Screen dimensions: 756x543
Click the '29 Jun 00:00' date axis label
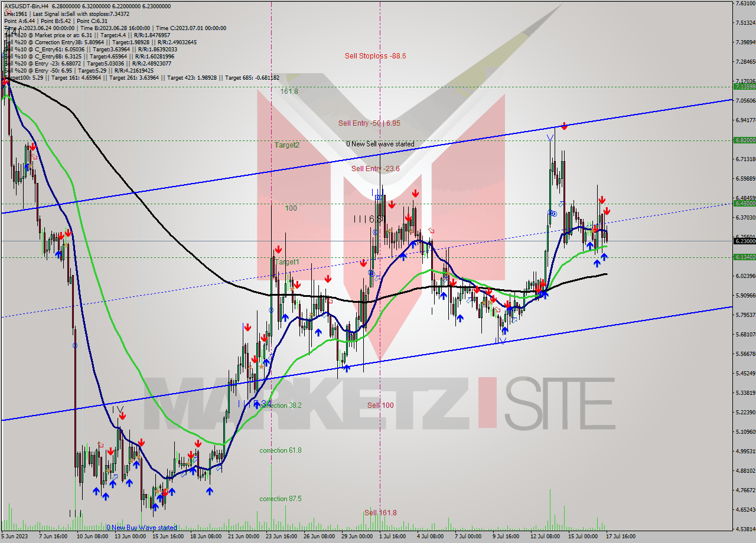(x=357, y=537)
